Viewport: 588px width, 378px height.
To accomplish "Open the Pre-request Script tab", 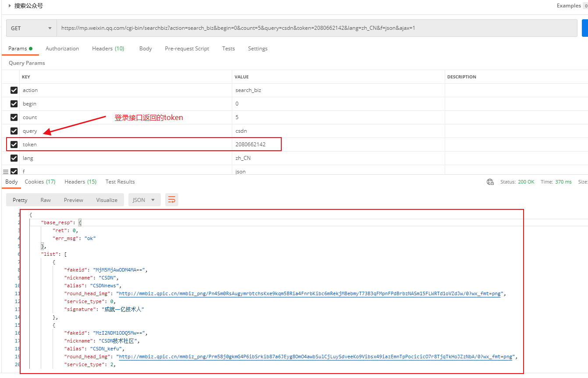I will (x=187, y=49).
